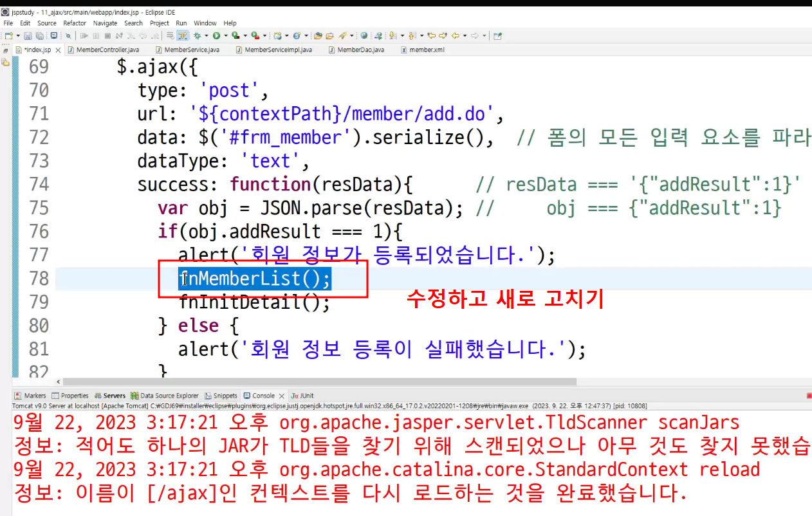Click the Back navigation arrow icon
Screen dimensions: 812x516
(455, 35)
